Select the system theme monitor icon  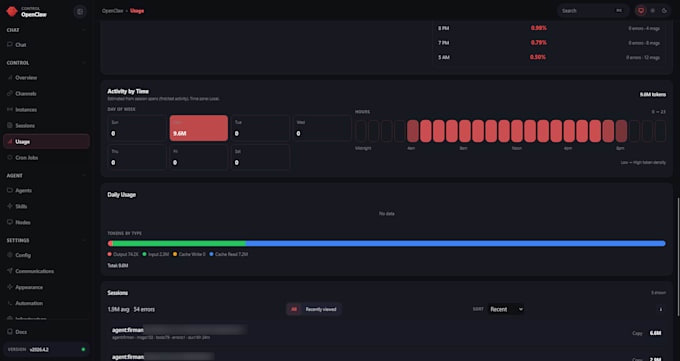click(641, 11)
